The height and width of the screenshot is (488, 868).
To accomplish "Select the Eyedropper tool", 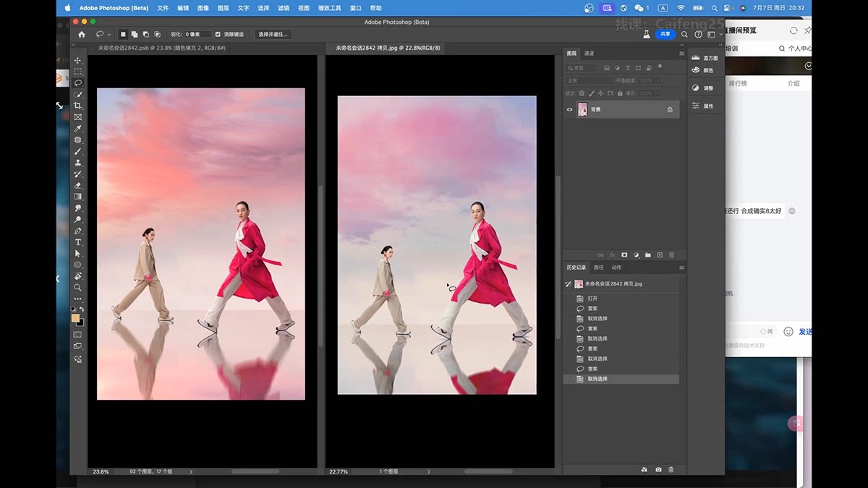I will click(77, 129).
